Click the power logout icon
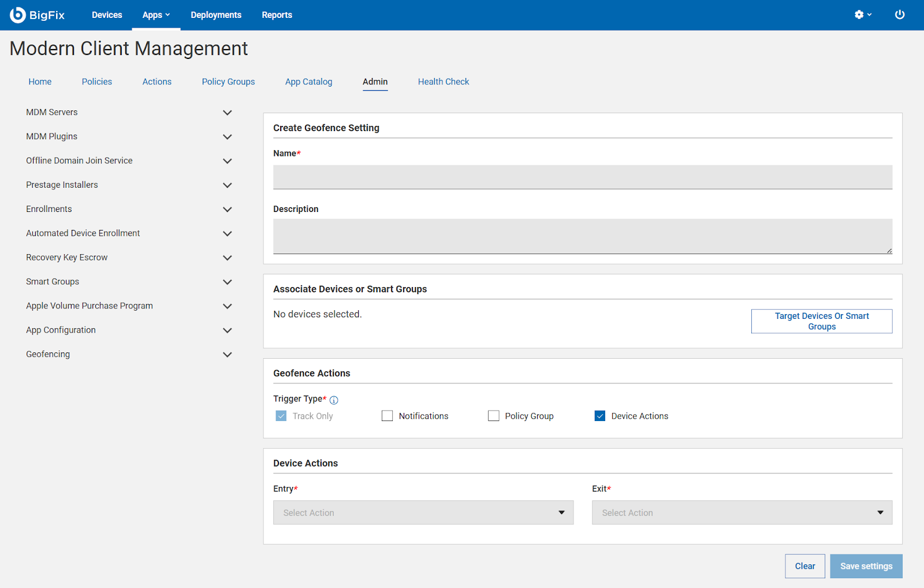924x588 pixels. coord(899,15)
